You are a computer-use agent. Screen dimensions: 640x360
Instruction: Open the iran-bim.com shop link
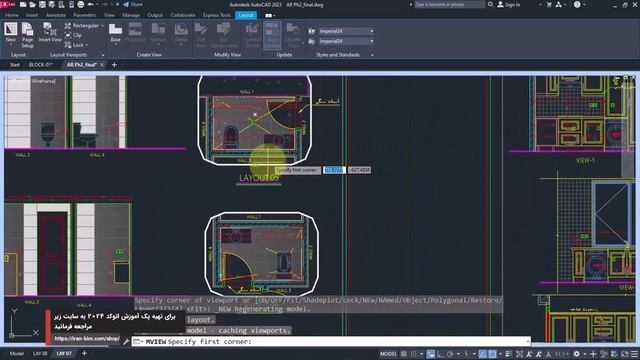click(87, 339)
